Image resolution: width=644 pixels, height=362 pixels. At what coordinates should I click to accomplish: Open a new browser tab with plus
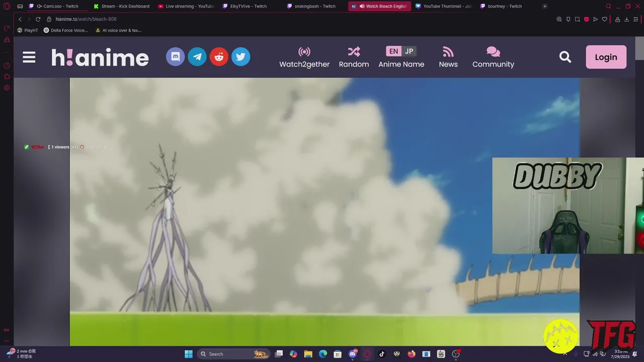coord(545,6)
